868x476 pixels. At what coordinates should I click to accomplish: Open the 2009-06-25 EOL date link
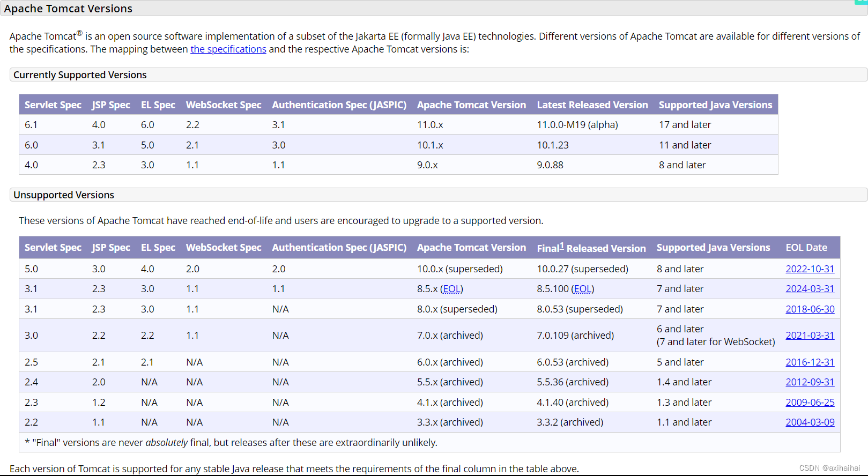[x=810, y=403]
